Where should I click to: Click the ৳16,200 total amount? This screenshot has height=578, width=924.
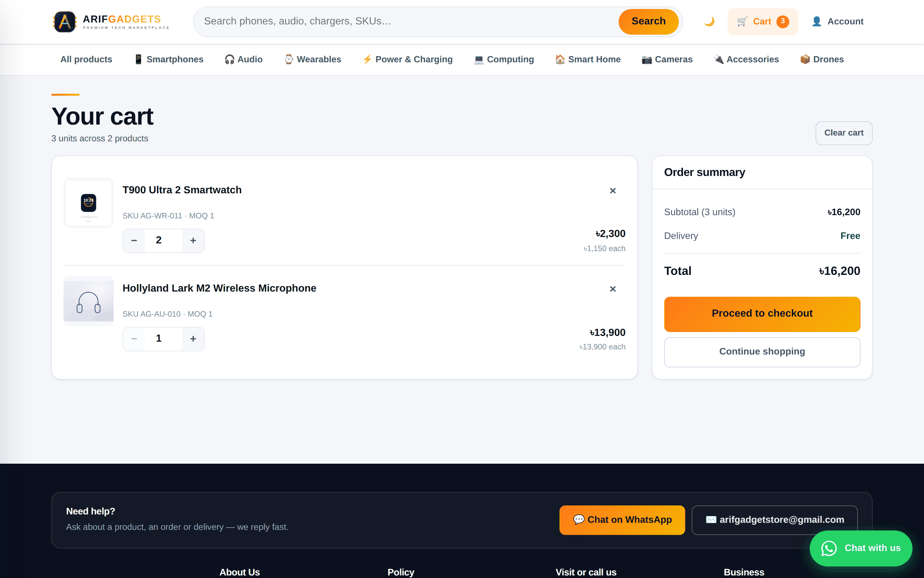(839, 271)
